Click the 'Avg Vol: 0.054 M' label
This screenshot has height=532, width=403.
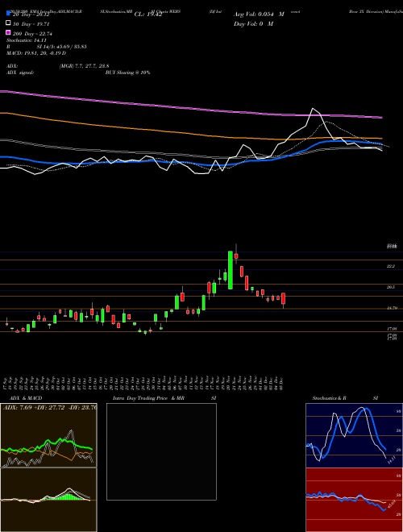tap(259, 15)
